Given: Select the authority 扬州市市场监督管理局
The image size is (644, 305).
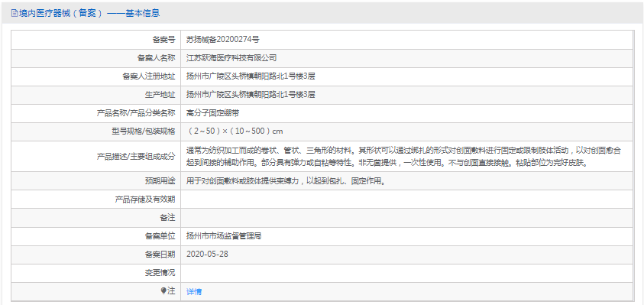Looking at the screenshot, I should [224, 236].
